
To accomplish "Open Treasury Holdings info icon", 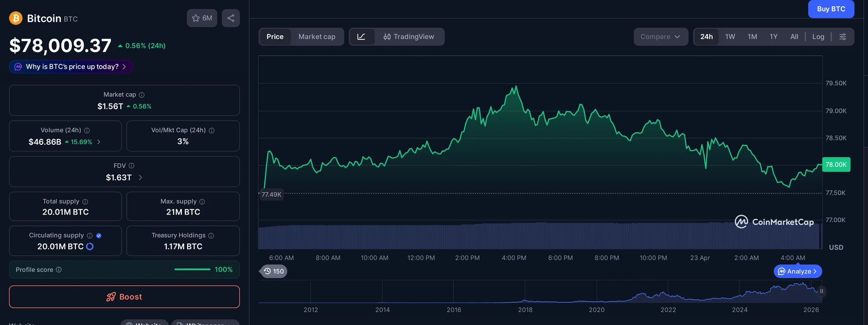I will (x=211, y=235).
